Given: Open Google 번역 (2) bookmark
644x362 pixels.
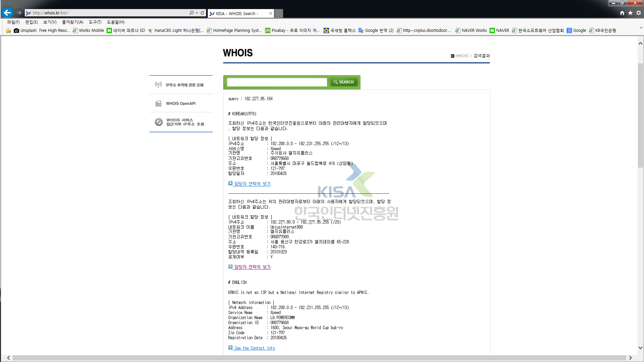Looking at the screenshot, I should point(376,31).
